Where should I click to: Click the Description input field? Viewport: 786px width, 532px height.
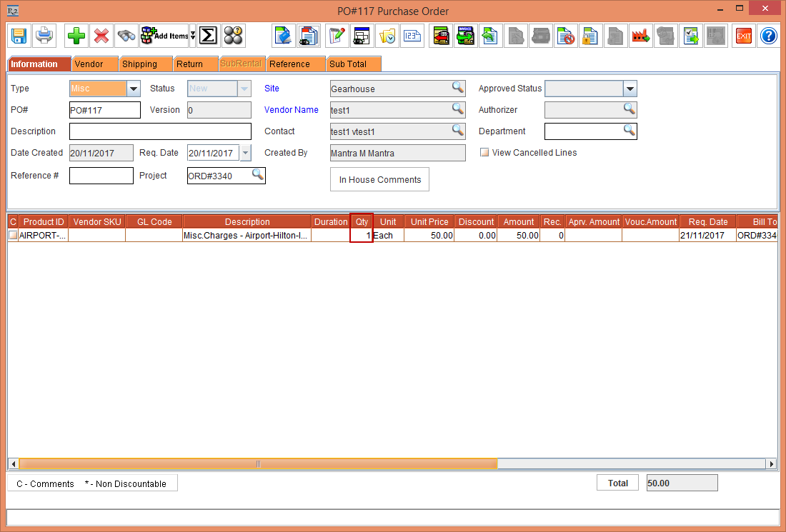160,131
